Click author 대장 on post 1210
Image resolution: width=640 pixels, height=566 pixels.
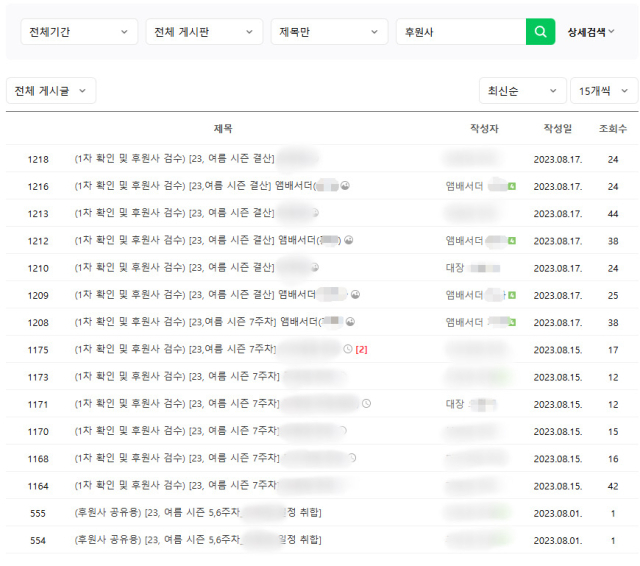click(x=455, y=268)
